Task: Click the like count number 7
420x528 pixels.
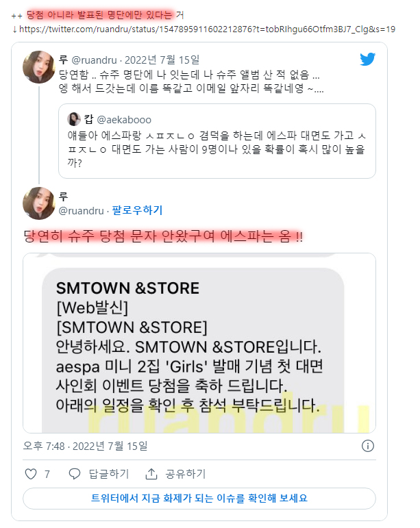Action: point(47,474)
